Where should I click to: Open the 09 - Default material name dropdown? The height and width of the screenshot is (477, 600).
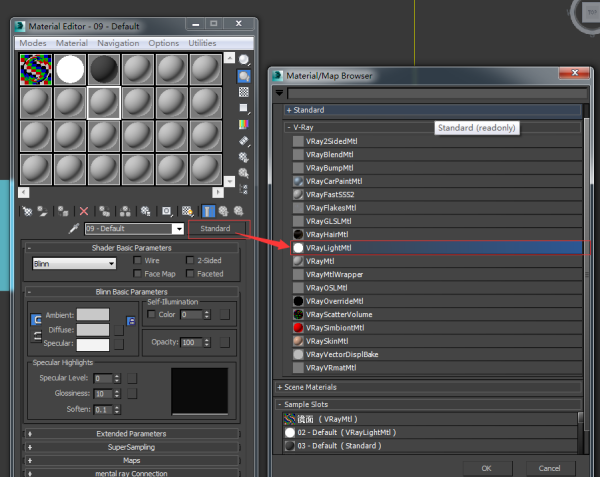(x=178, y=229)
